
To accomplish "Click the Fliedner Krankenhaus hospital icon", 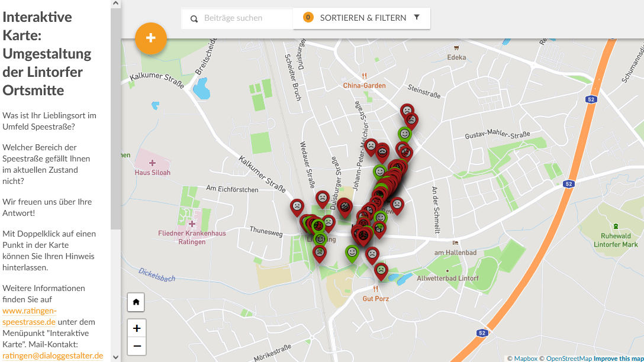I will click(x=192, y=224).
